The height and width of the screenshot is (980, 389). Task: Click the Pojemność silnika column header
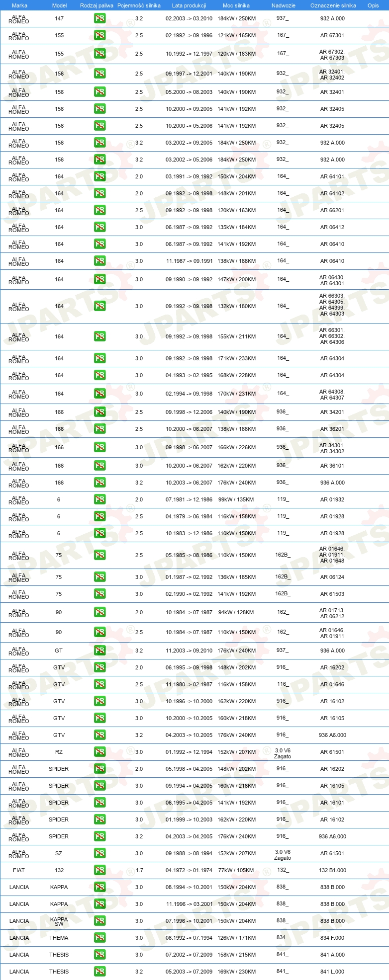pos(139,5)
